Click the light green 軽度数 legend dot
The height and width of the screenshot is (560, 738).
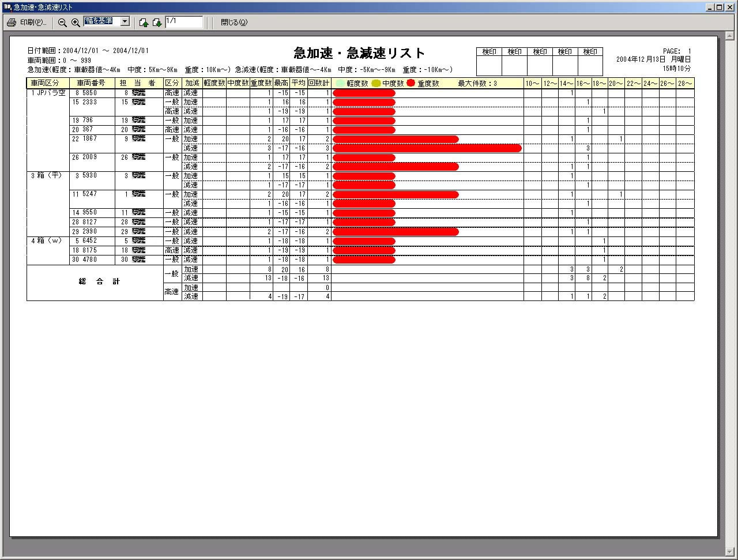pyautogui.click(x=340, y=83)
